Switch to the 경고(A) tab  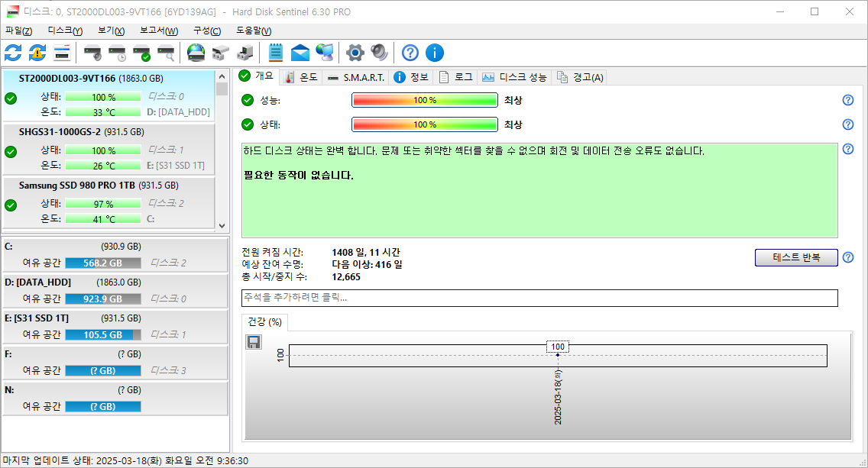pos(580,77)
